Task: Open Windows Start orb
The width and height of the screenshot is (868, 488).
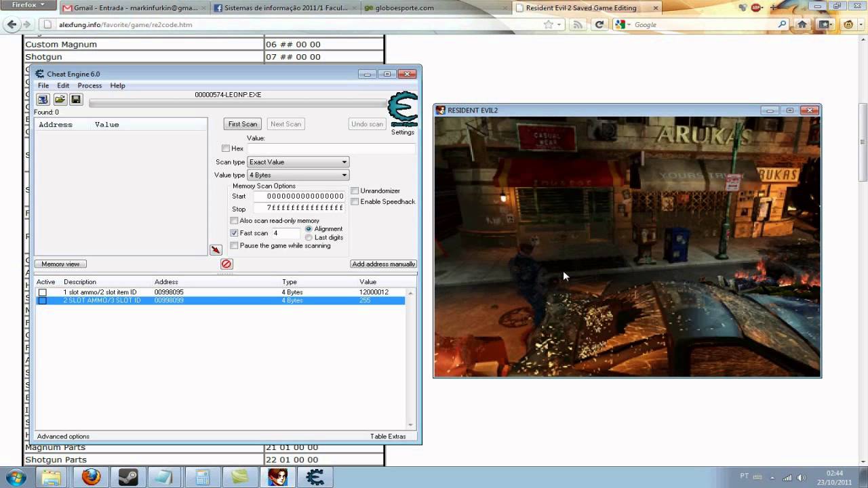Action: (16, 477)
